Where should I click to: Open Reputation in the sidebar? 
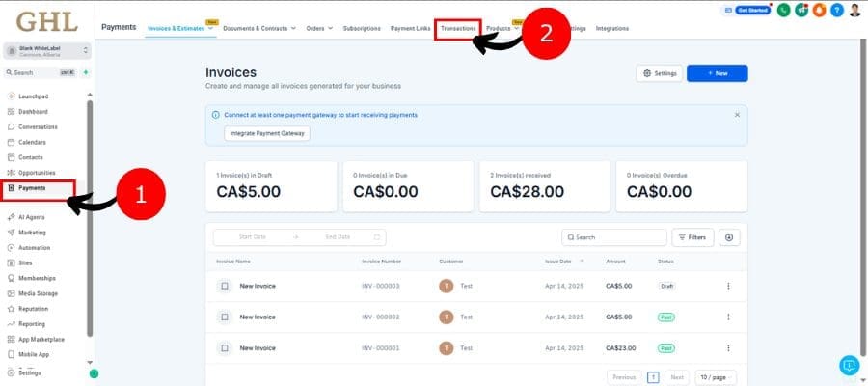33,309
